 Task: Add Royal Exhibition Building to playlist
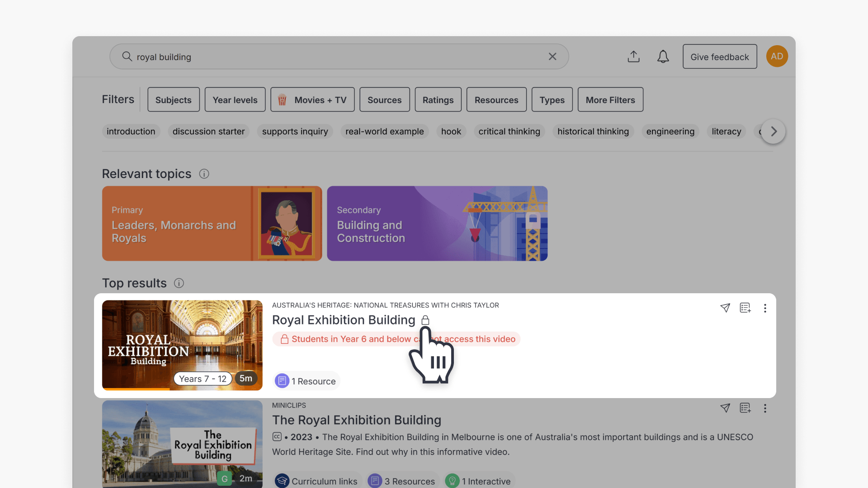tap(745, 308)
